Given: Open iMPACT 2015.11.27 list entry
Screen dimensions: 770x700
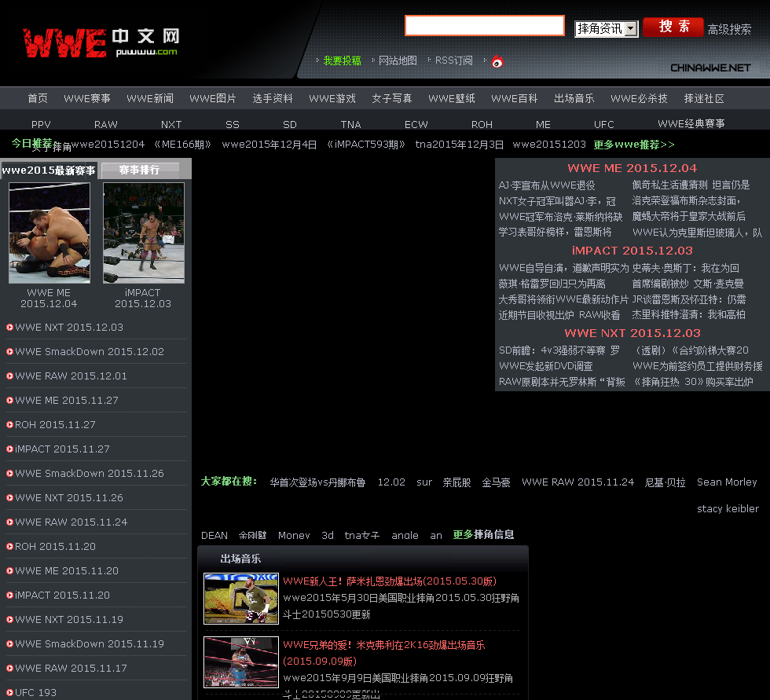Looking at the screenshot, I should 62,449.
